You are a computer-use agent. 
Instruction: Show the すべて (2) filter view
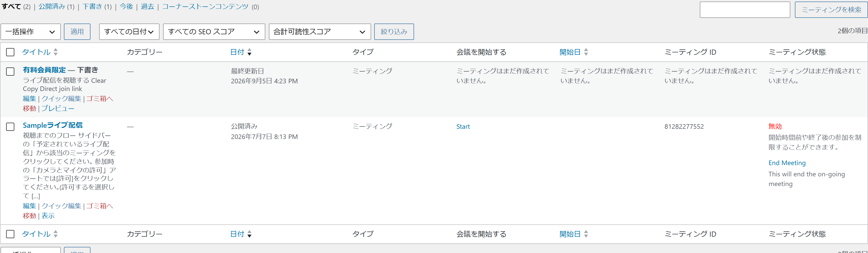pos(16,7)
